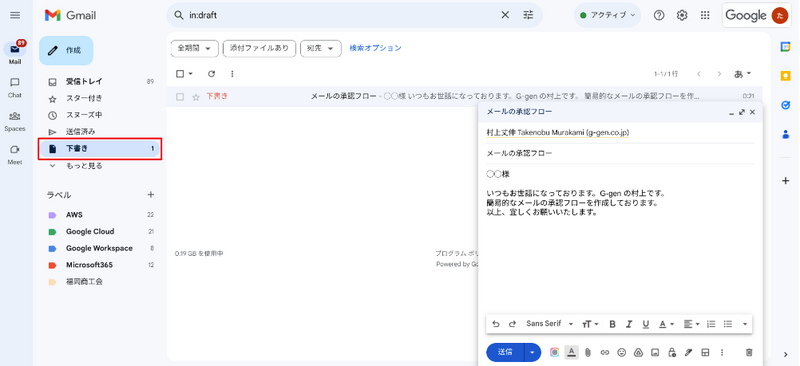Open the text alignment dropdown
This screenshot has height=366, width=800.
691,324
